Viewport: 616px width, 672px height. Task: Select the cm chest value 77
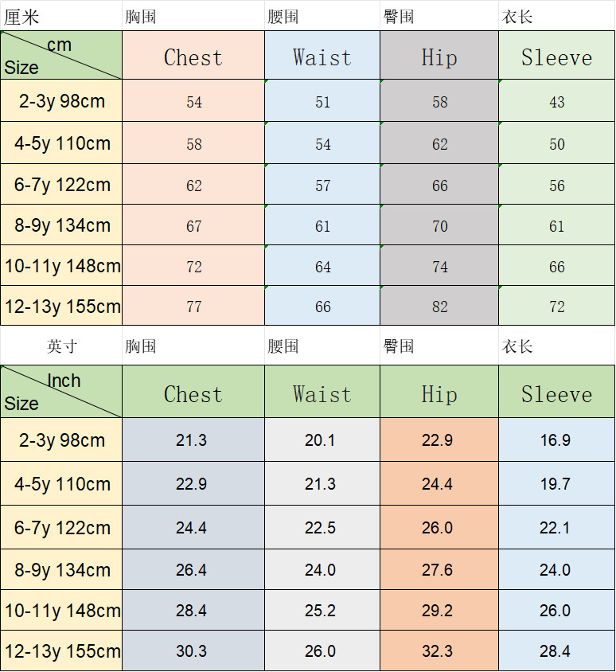(x=194, y=307)
